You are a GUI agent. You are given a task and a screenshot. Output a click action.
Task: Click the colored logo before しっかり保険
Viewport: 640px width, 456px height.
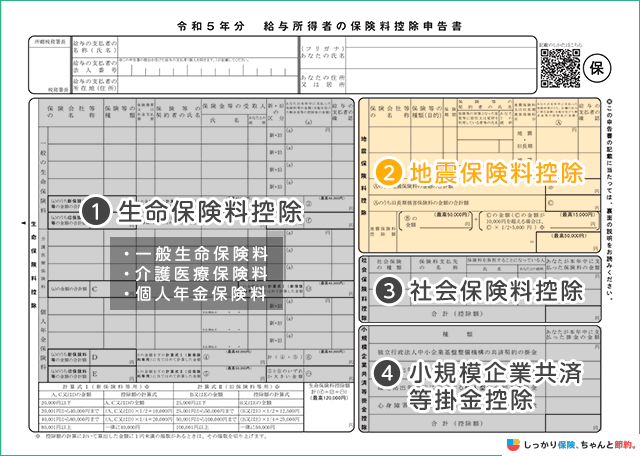coord(513,445)
